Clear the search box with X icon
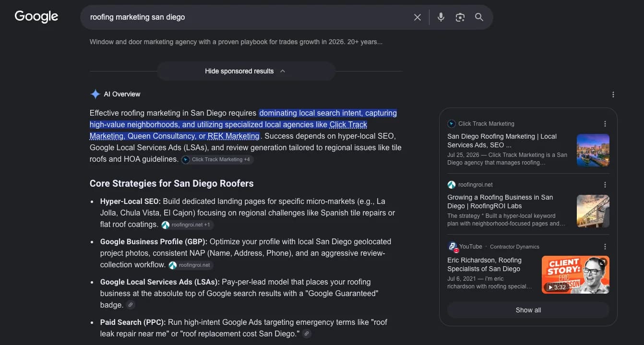This screenshot has height=345, width=644. (417, 17)
